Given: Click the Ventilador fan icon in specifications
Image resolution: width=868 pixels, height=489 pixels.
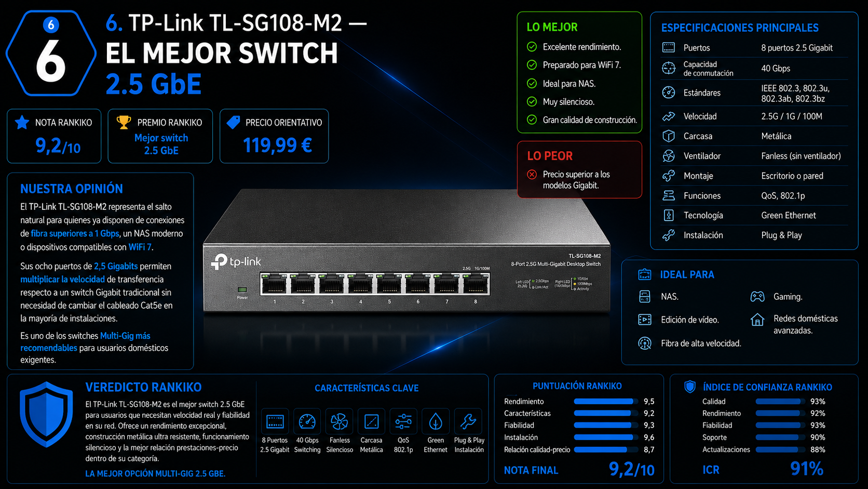Looking at the screenshot, I should (x=669, y=156).
